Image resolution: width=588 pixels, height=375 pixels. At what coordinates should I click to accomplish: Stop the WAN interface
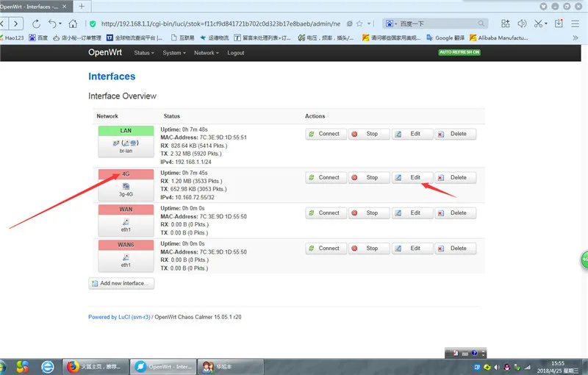coord(369,213)
